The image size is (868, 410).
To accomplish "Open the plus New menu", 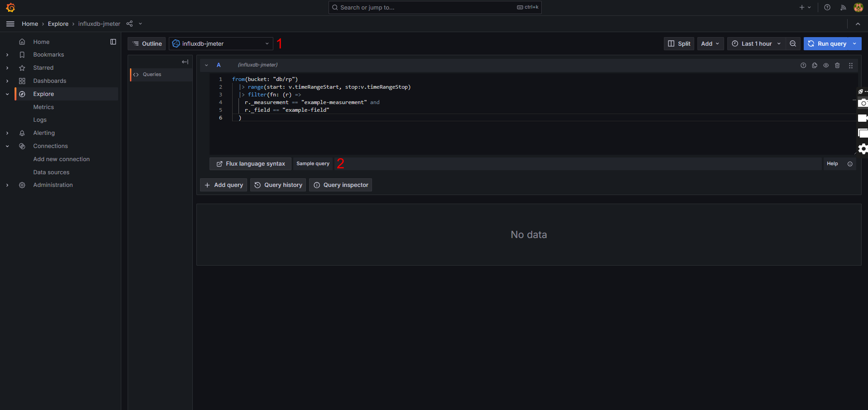I will (x=805, y=7).
